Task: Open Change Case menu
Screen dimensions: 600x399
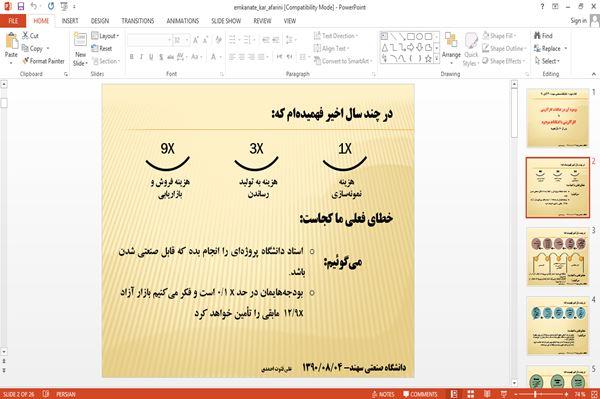Action: click(196, 57)
